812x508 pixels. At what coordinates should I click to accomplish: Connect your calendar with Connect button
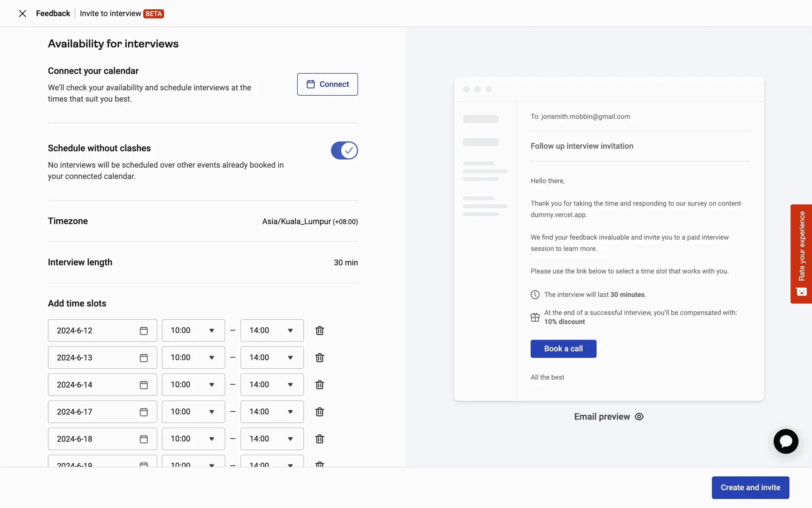pyautogui.click(x=327, y=84)
